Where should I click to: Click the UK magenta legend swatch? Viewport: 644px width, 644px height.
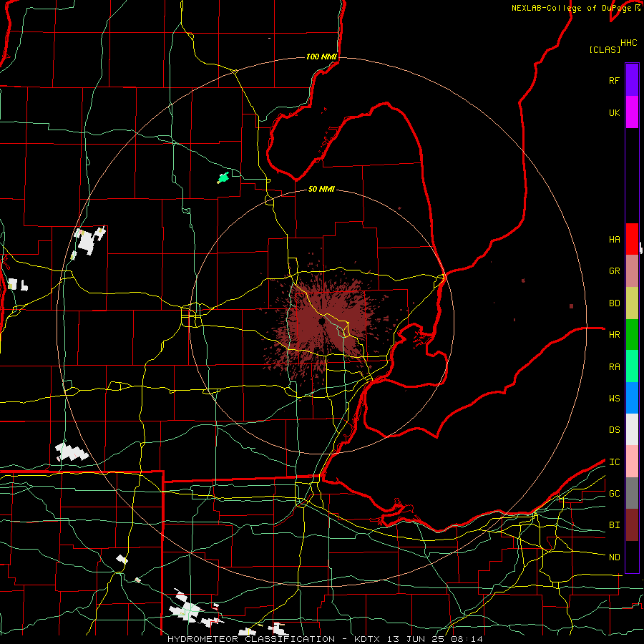tap(632, 112)
